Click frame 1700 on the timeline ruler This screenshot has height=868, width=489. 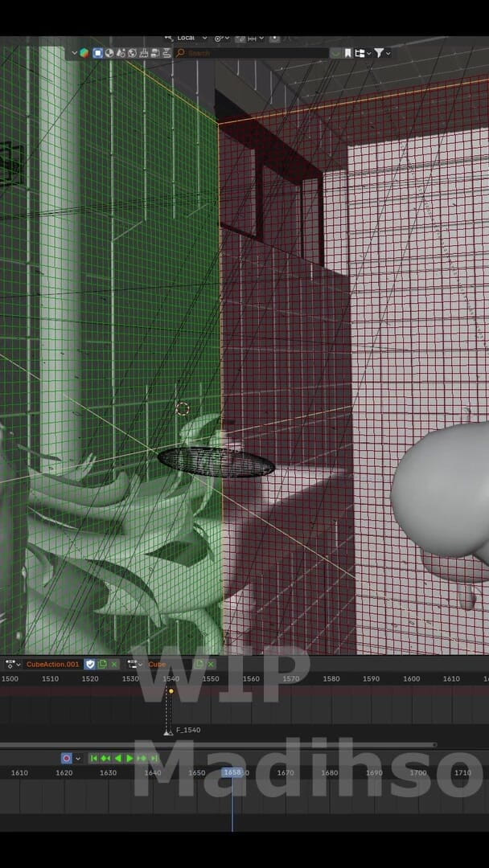click(418, 773)
